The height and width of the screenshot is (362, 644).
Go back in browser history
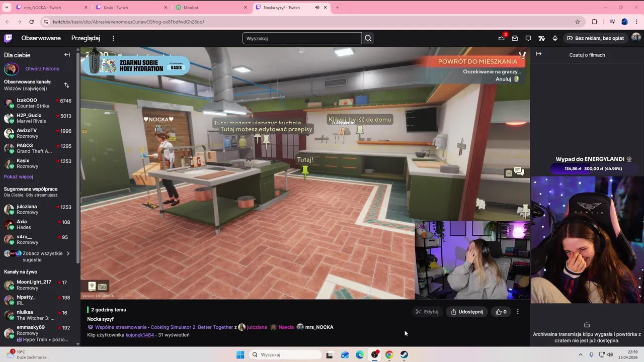tap(7, 22)
